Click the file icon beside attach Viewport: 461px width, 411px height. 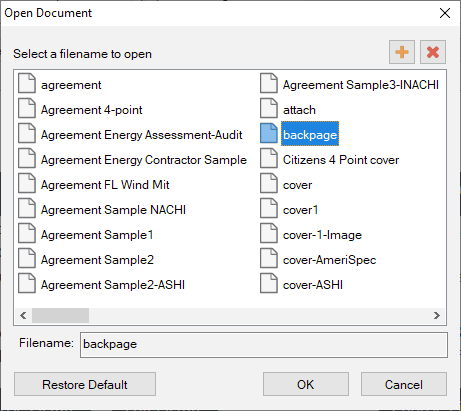click(x=269, y=108)
